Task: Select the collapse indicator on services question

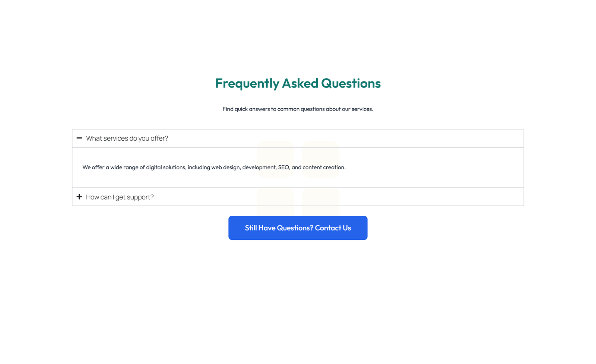Action: point(79,138)
